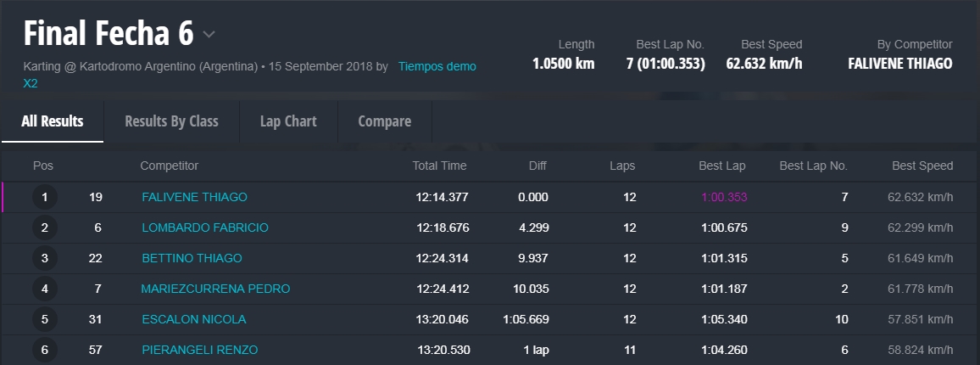
Task: Click the purple best lap time 1:00.353
Action: 724,197
